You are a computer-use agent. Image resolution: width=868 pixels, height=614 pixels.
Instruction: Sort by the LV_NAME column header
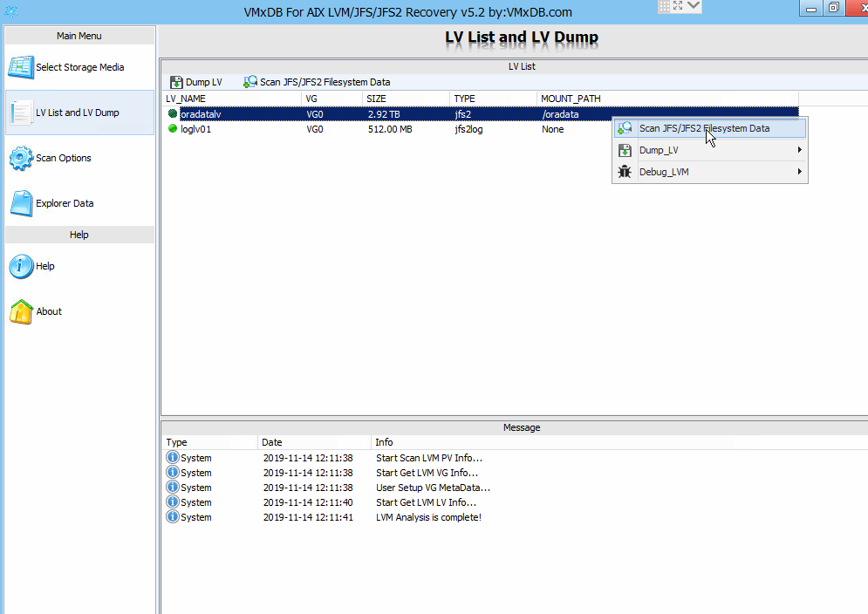[232, 99]
